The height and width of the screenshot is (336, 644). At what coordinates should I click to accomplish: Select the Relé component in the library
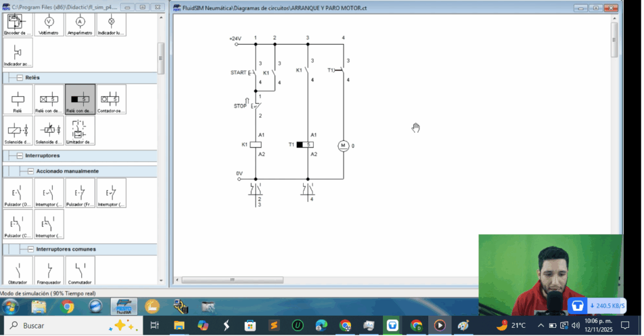coord(18,100)
